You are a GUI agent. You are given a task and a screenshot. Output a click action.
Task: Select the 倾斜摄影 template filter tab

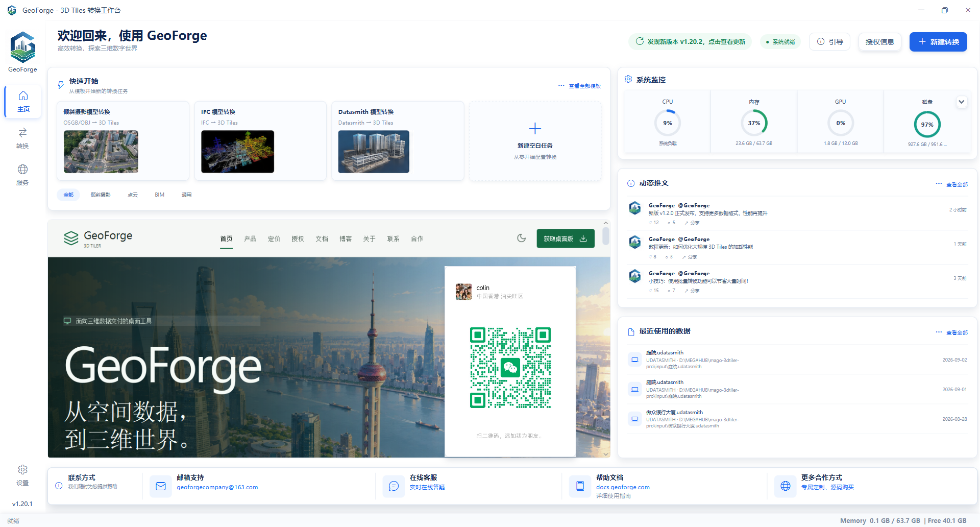(101, 195)
